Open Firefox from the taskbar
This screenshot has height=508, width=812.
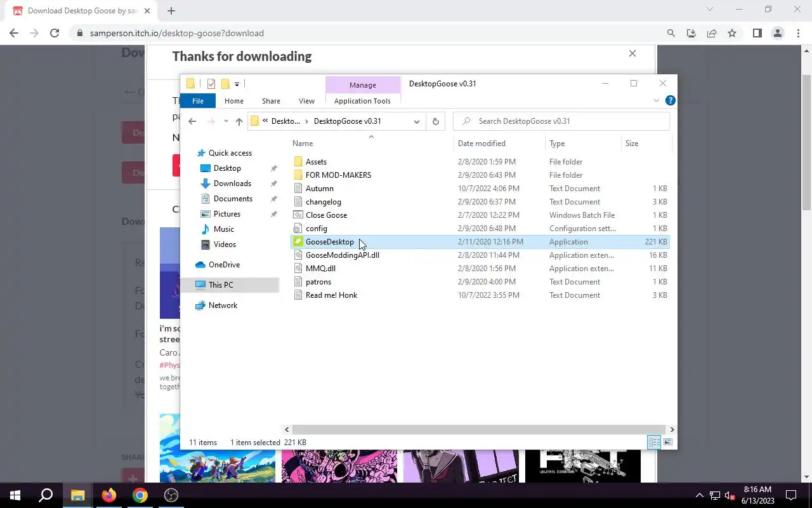click(x=109, y=495)
